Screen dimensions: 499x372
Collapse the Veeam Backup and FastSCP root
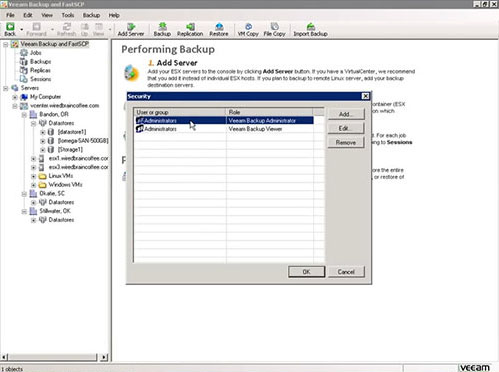(x=6, y=44)
